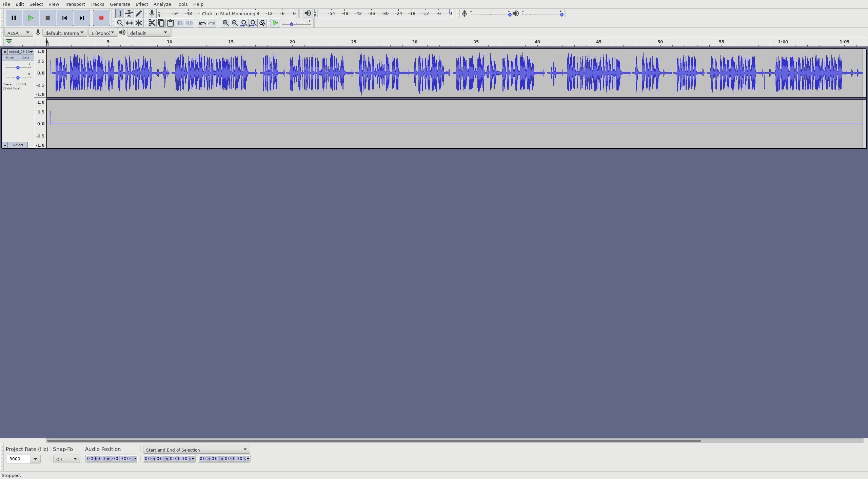
Task: Select the Envelope tool
Action: [x=129, y=13]
